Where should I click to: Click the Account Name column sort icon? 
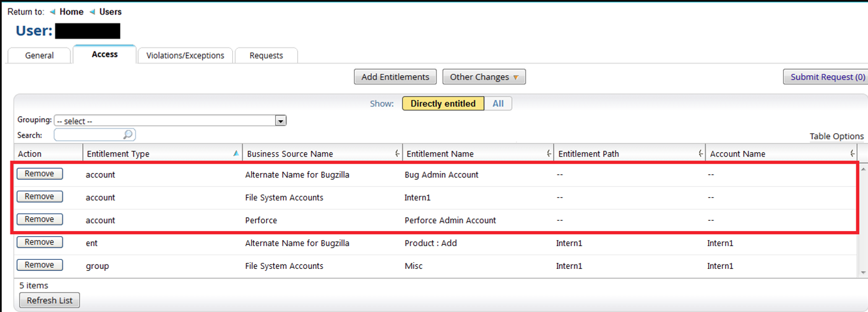pyautogui.click(x=852, y=153)
